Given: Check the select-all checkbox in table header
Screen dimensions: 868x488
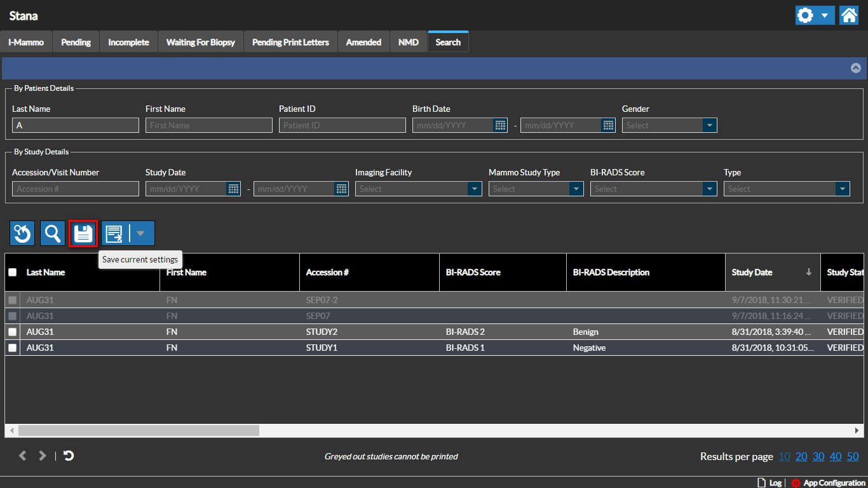Looking at the screenshot, I should coord(13,273).
